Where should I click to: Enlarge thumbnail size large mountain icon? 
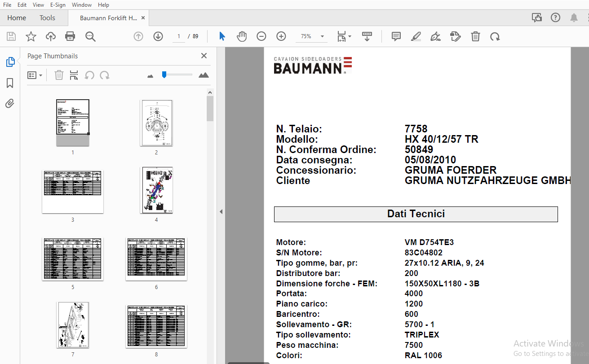click(204, 75)
